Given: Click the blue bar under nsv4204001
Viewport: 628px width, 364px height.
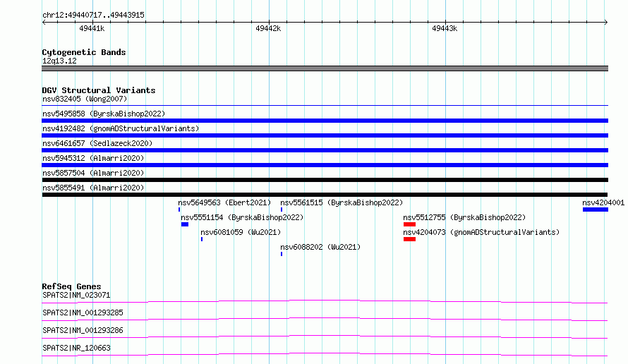Looking at the screenshot, I should coord(595,210).
